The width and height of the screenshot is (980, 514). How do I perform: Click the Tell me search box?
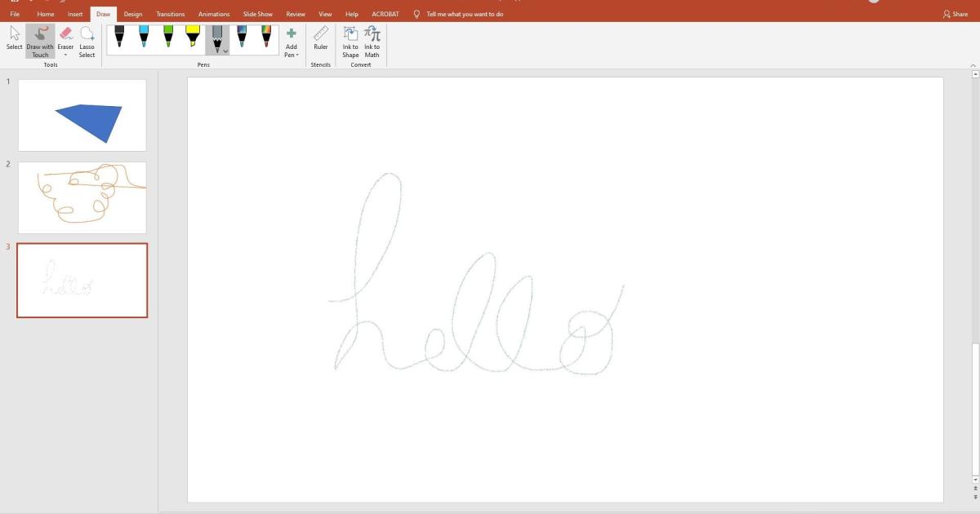pos(464,14)
